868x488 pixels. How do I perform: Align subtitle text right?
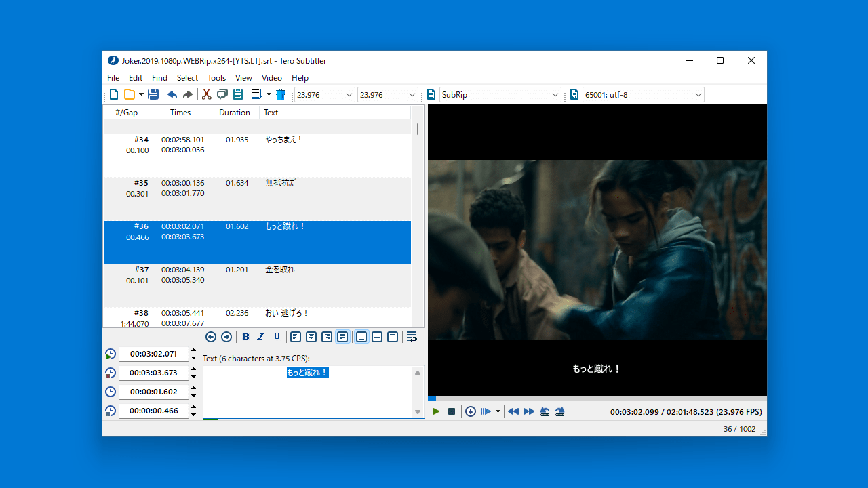[327, 337]
